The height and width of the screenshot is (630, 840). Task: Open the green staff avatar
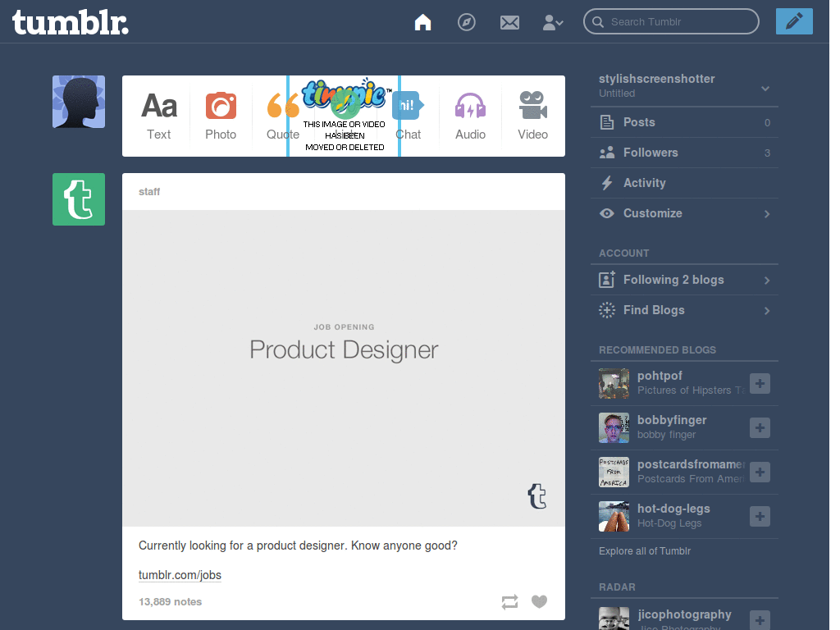click(x=79, y=199)
